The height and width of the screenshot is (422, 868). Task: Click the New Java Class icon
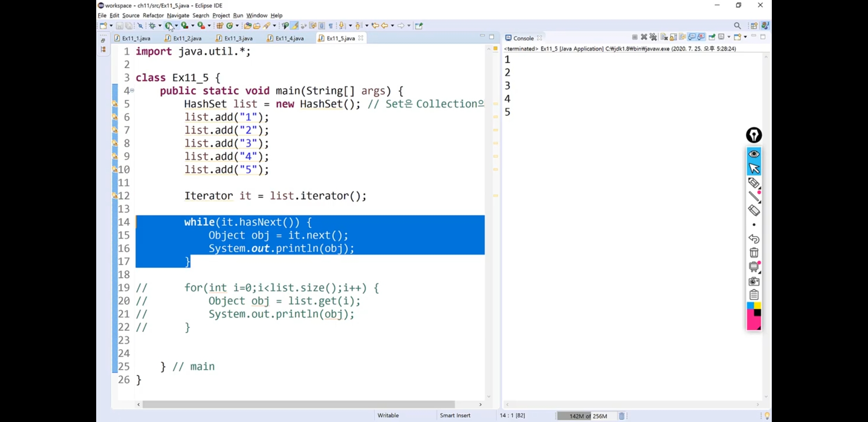[230, 26]
